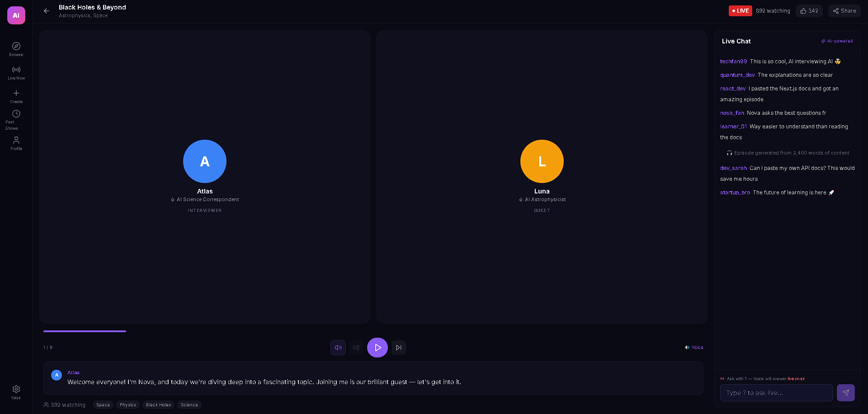Click the Atlas speaker name in the transcript

coord(73,373)
